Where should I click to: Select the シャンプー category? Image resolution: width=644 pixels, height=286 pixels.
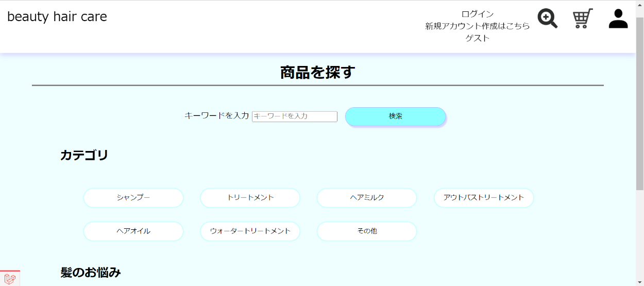[x=133, y=198]
